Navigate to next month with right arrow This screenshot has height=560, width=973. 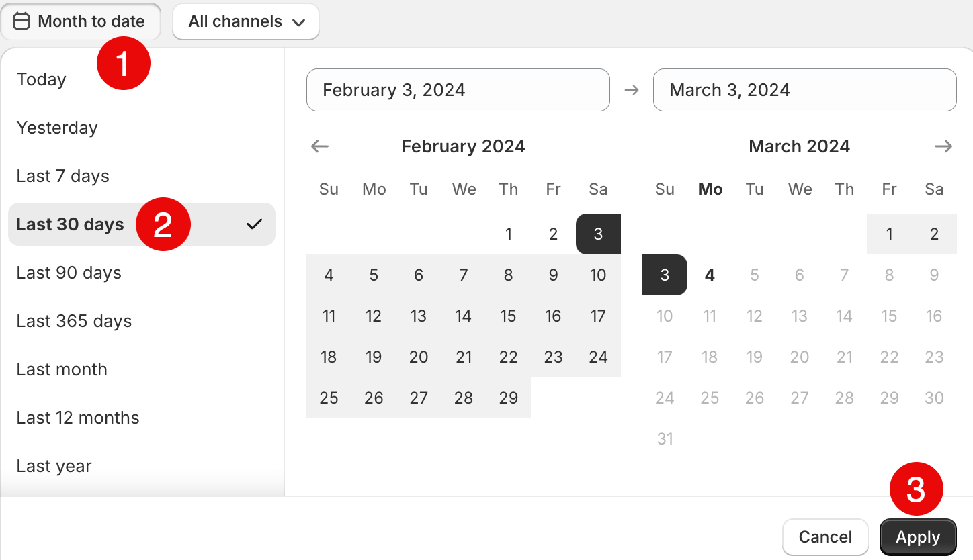[943, 146]
